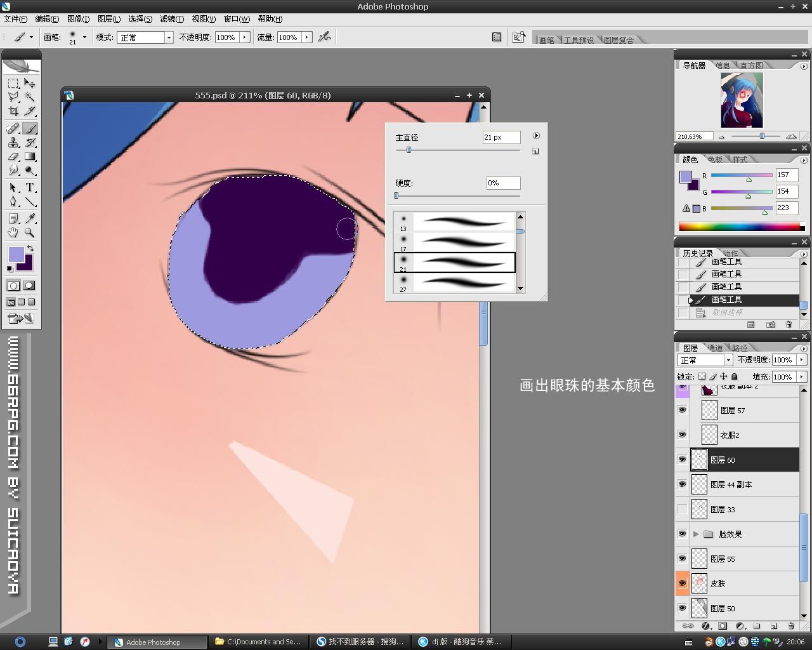Expand the 脸效果 layer group
Screen dimensions: 812x650
pyautogui.click(x=696, y=534)
